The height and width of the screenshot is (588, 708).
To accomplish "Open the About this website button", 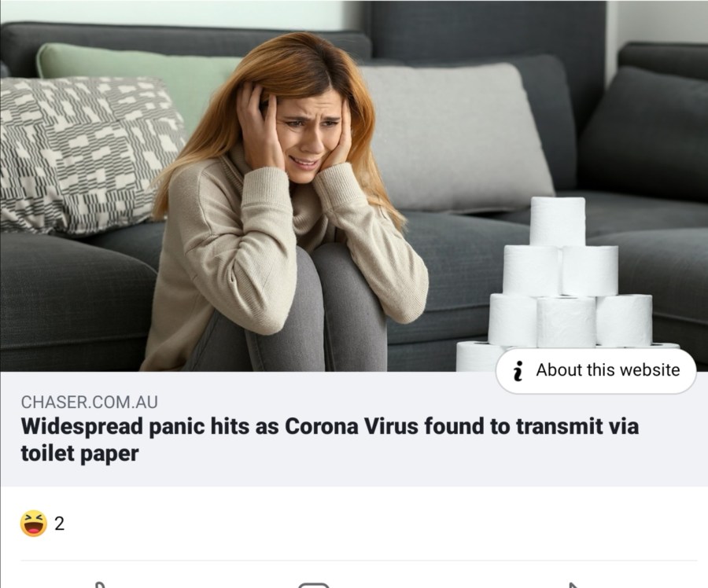I will (596, 370).
